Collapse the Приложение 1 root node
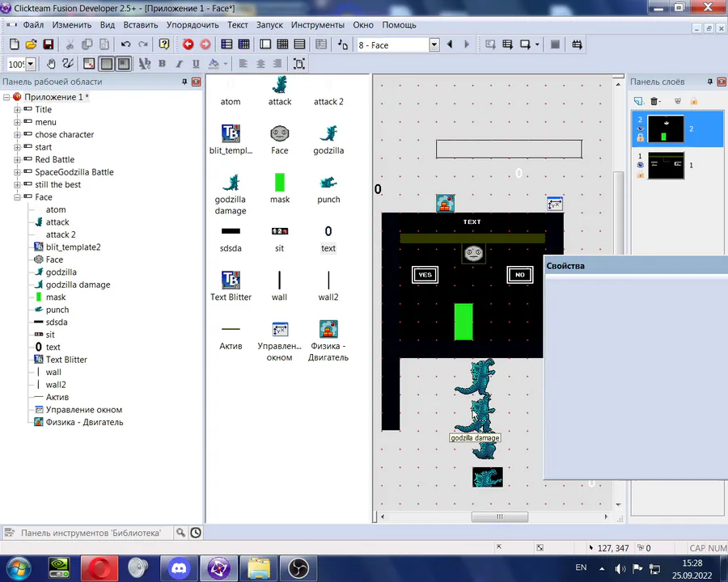This screenshot has width=728, height=582. (x=6, y=97)
